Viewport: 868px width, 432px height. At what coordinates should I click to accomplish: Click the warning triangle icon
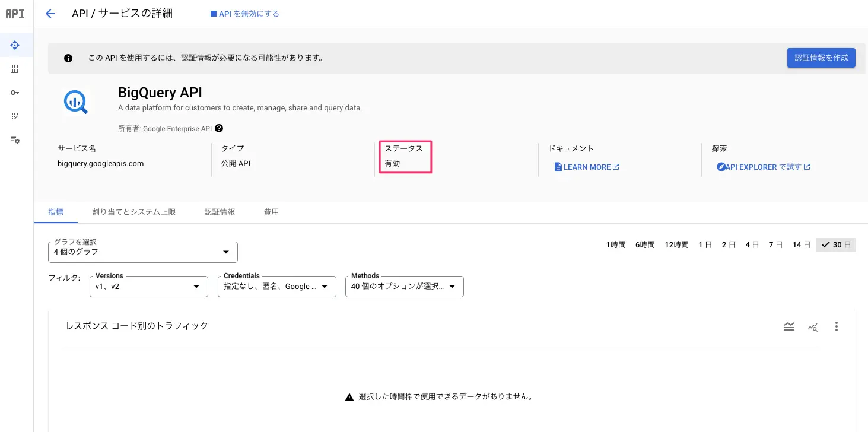coord(349,396)
